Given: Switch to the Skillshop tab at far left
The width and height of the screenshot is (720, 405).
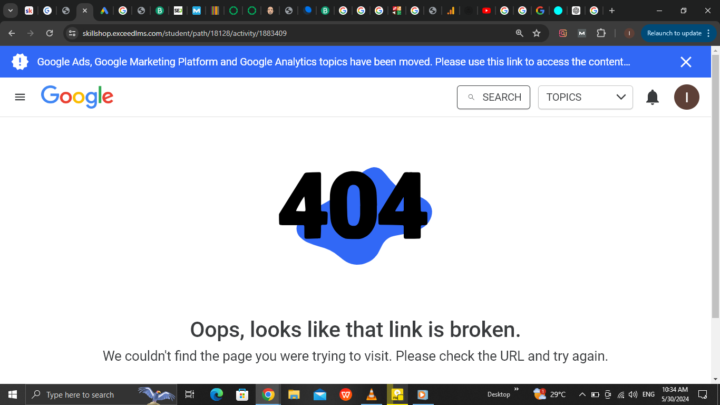Looking at the screenshot, I should [x=29, y=11].
